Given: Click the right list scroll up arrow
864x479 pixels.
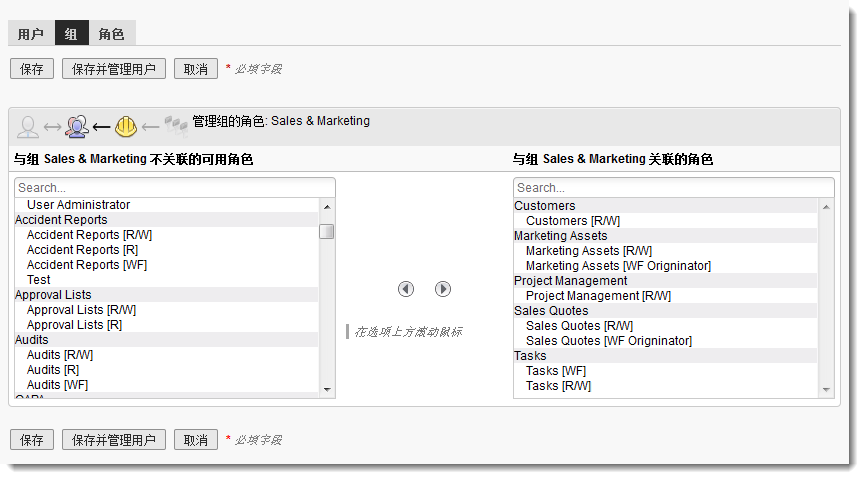Looking at the screenshot, I should pyautogui.click(x=826, y=207).
